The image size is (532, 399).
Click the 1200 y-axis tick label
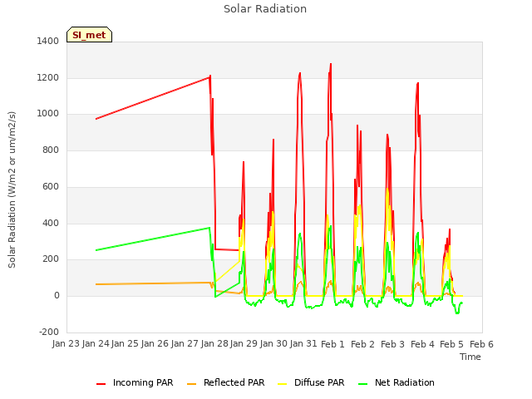[x=48, y=77]
